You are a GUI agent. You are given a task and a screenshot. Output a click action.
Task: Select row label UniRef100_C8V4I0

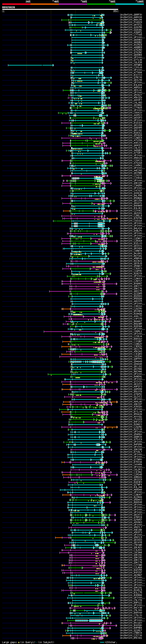pos(131,113)
